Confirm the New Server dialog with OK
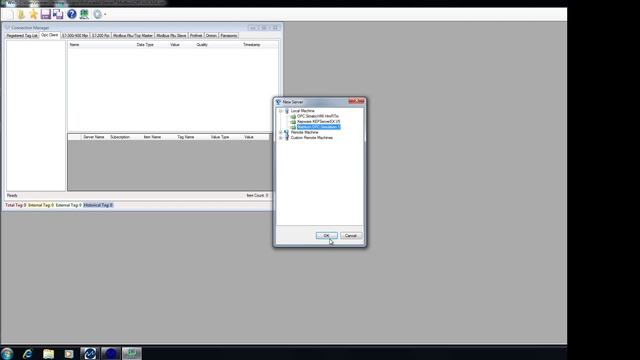 click(327, 236)
